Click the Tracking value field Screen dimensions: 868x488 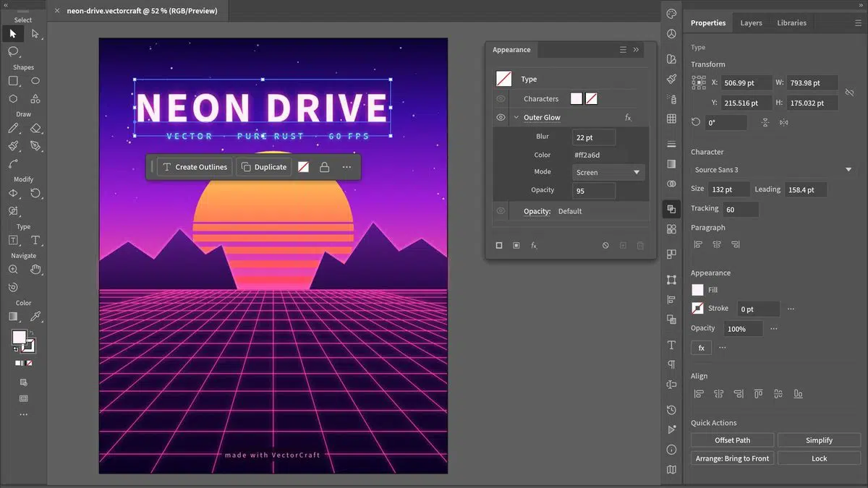(741, 209)
